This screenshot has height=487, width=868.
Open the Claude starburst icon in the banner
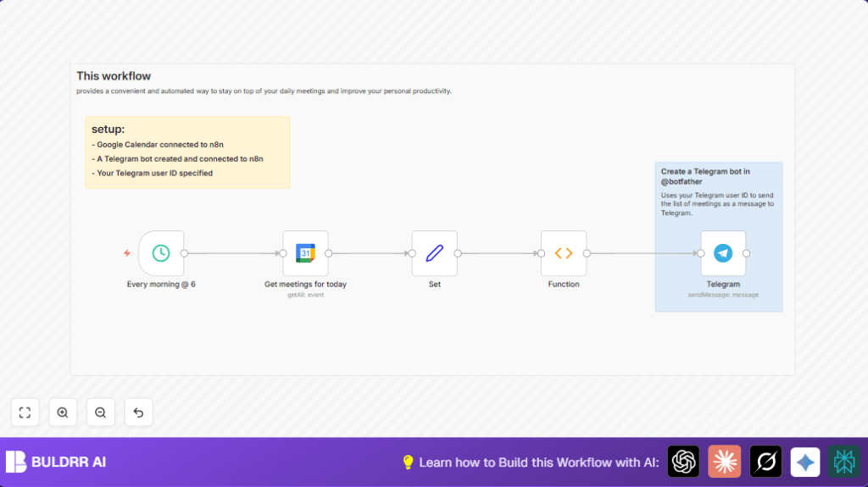coord(724,461)
